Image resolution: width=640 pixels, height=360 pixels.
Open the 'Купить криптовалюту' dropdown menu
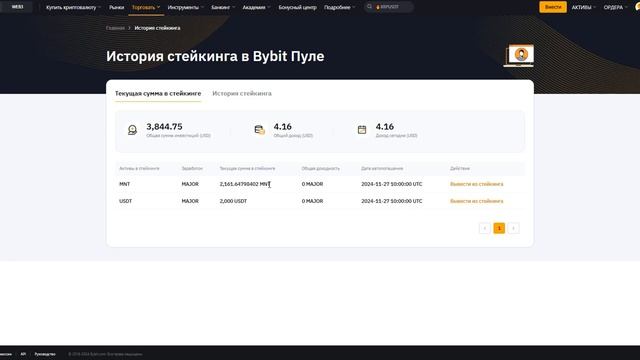click(x=73, y=7)
